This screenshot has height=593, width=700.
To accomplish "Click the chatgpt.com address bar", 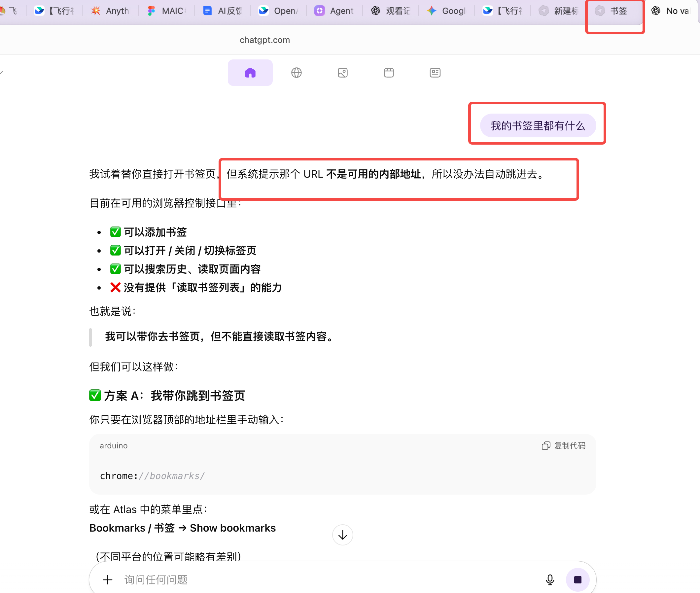I will pyautogui.click(x=264, y=40).
